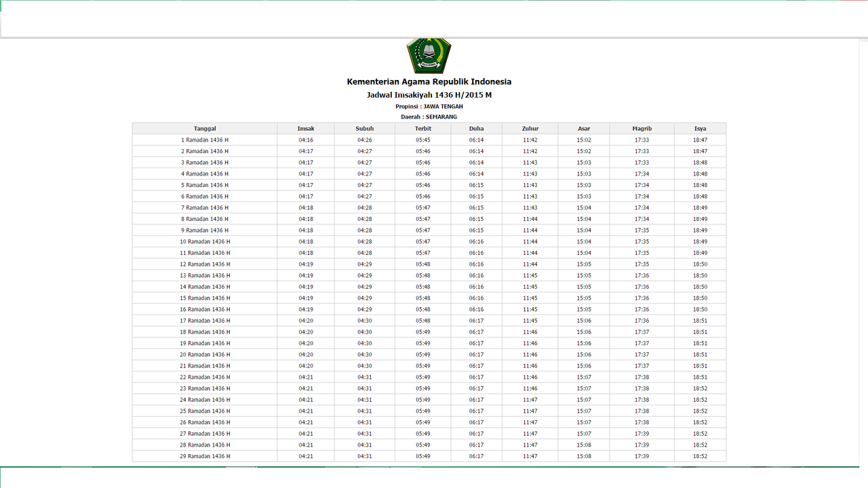Viewport: 868px width, 488px height.
Task: Click Terbit time 05:45 for 1 Ramadan
Action: click(x=423, y=140)
